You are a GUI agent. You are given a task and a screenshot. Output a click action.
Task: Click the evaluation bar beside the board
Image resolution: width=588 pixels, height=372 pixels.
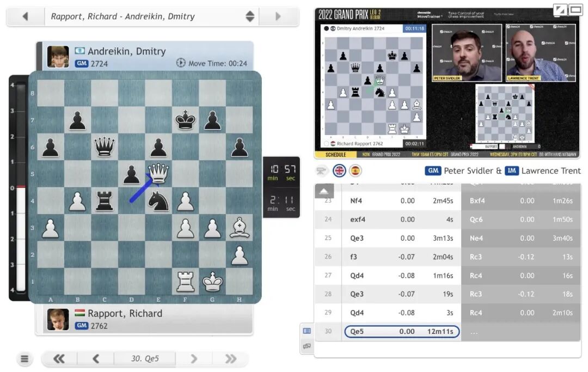tap(21, 187)
